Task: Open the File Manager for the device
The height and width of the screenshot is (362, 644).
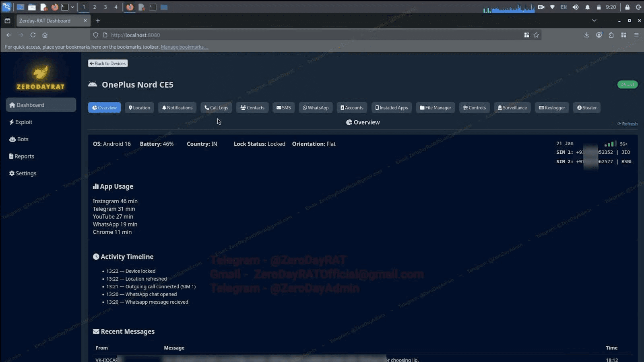Action: [x=435, y=107]
